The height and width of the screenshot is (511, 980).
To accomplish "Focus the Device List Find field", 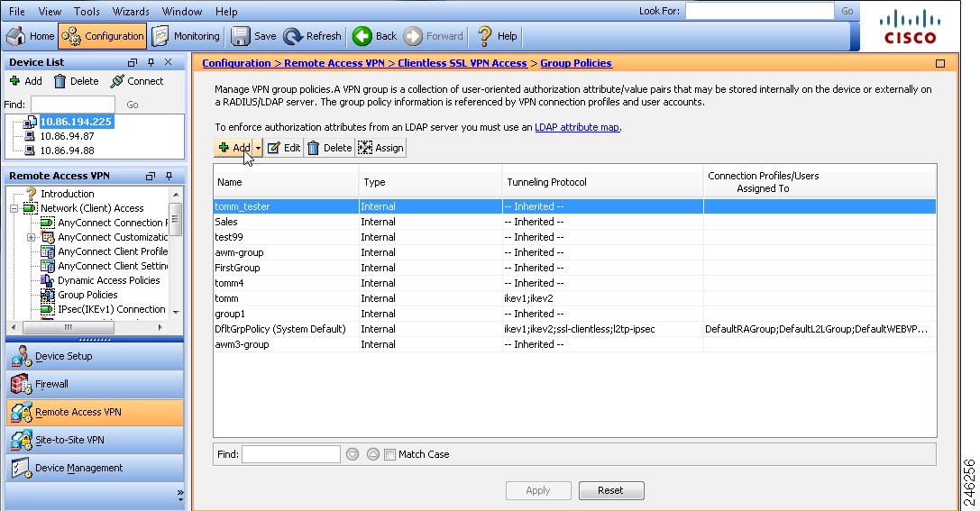I will click(x=72, y=105).
